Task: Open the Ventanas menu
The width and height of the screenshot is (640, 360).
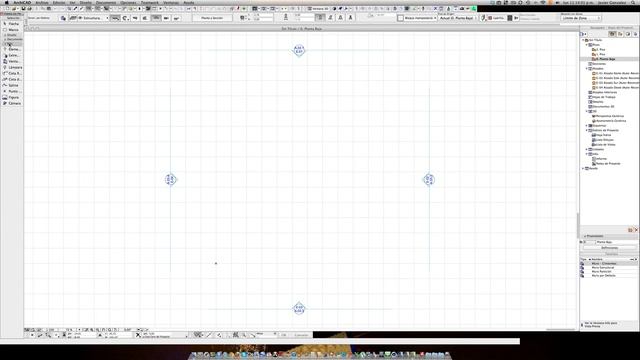Action: click(x=171, y=2)
